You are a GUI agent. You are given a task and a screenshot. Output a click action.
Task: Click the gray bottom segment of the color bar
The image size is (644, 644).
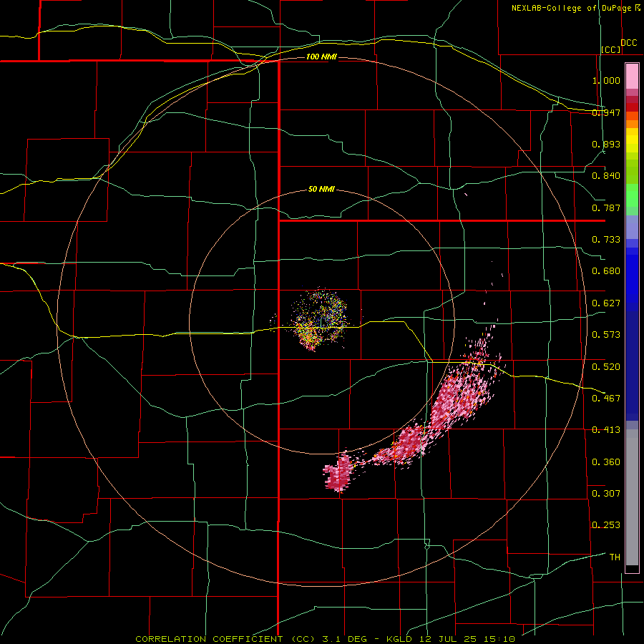tap(632, 497)
